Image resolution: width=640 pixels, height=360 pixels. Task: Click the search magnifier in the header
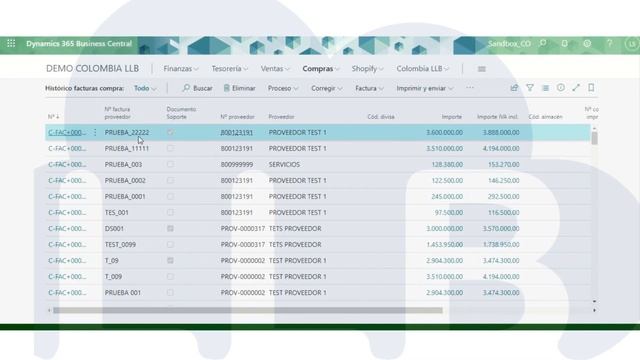pyautogui.click(x=543, y=43)
